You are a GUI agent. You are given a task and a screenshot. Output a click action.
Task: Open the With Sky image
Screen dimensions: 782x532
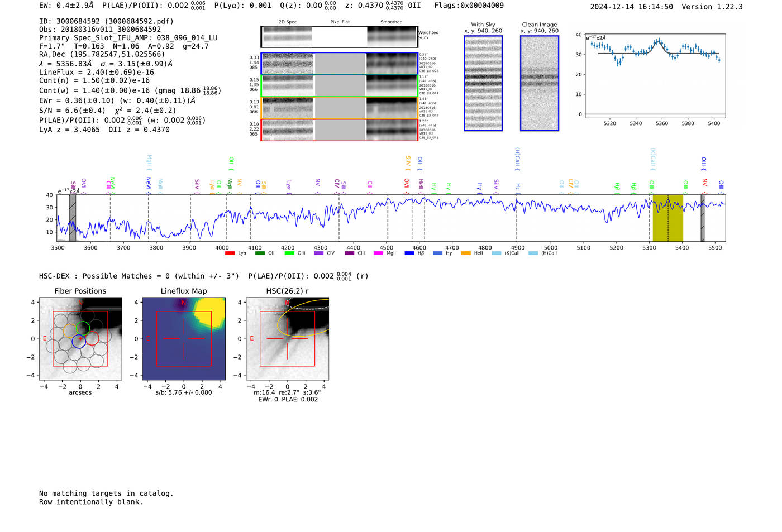pos(483,83)
